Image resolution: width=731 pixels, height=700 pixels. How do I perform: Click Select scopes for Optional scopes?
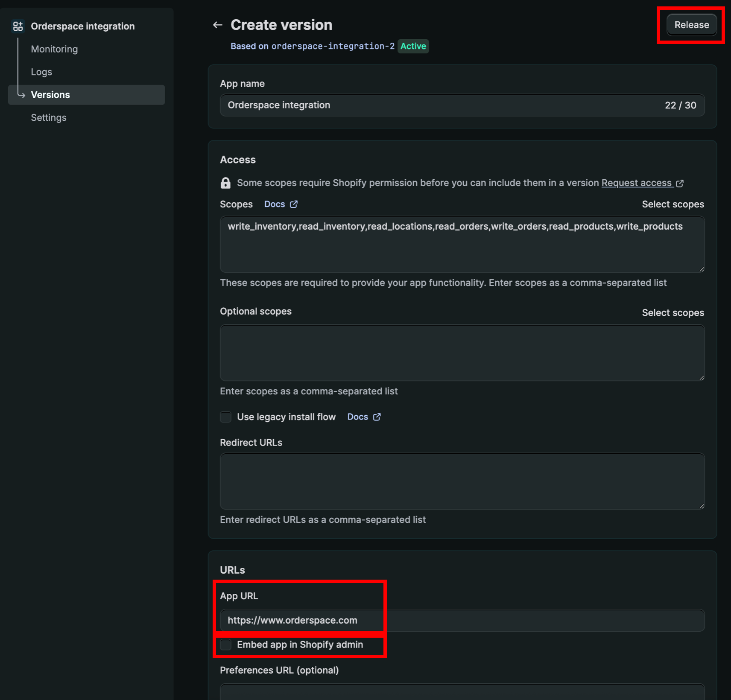(x=673, y=313)
